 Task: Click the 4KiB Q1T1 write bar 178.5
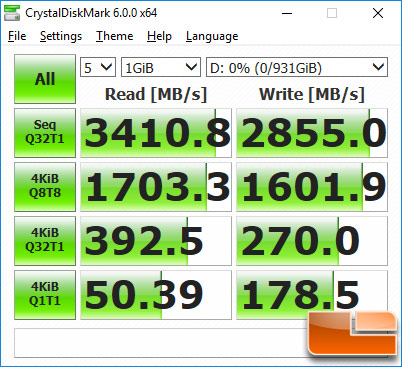[312, 295]
